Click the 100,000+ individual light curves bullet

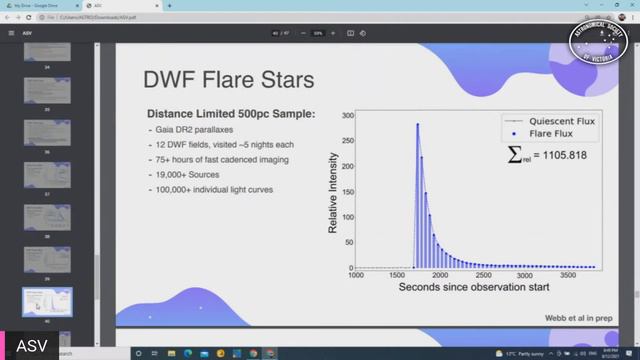214,190
